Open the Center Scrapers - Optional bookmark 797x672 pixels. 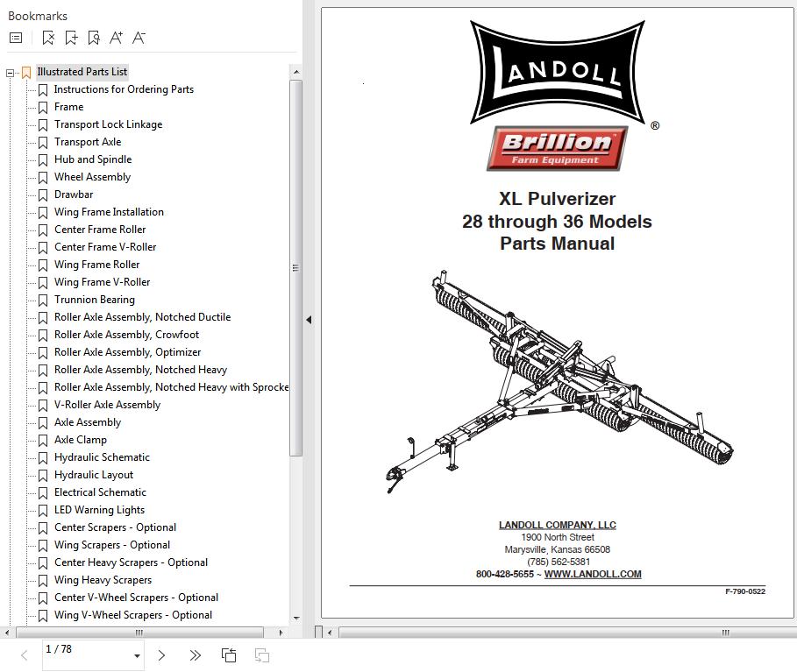pos(115,527)
